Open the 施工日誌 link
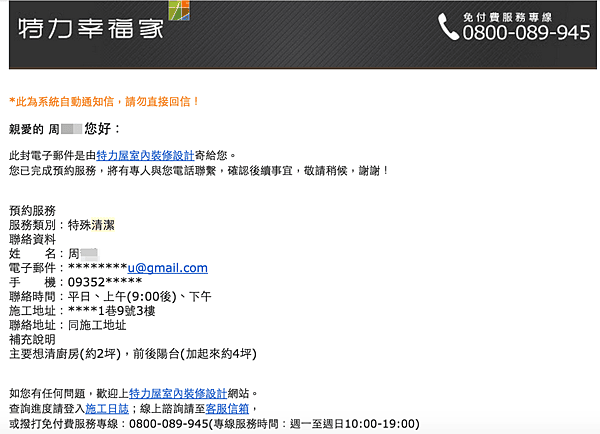 pos(105,409)
